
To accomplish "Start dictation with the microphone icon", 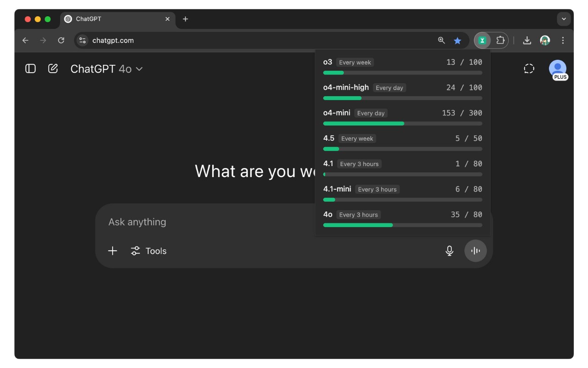I will (x=449, y=251).
